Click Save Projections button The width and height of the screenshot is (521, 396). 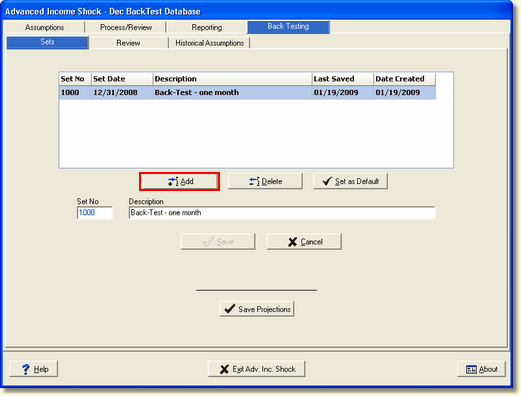[x=257, y=309]
